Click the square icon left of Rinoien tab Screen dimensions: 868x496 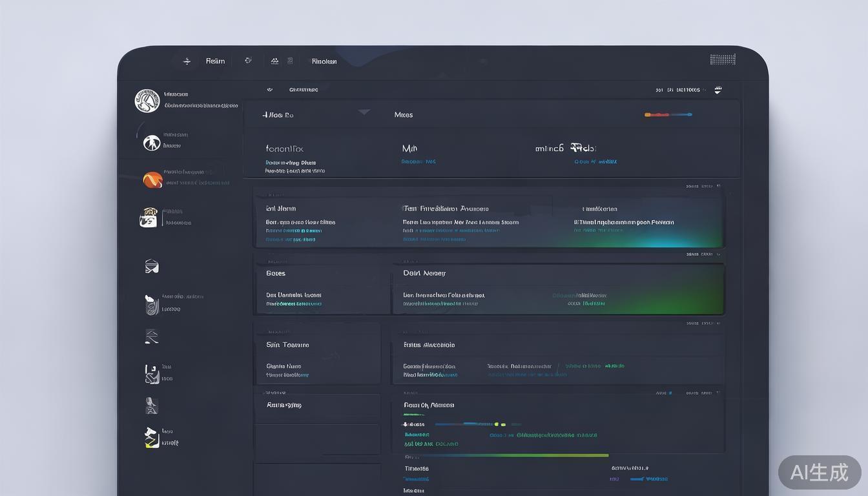point(290,61)
